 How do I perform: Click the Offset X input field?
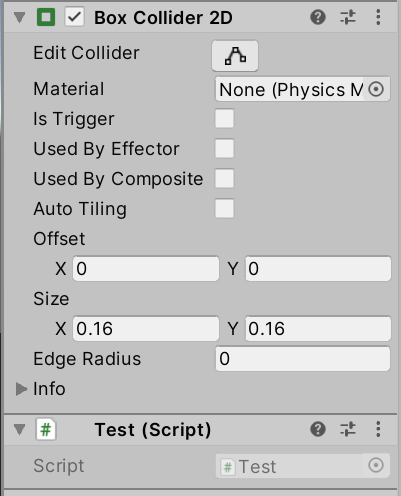point(146,269)
